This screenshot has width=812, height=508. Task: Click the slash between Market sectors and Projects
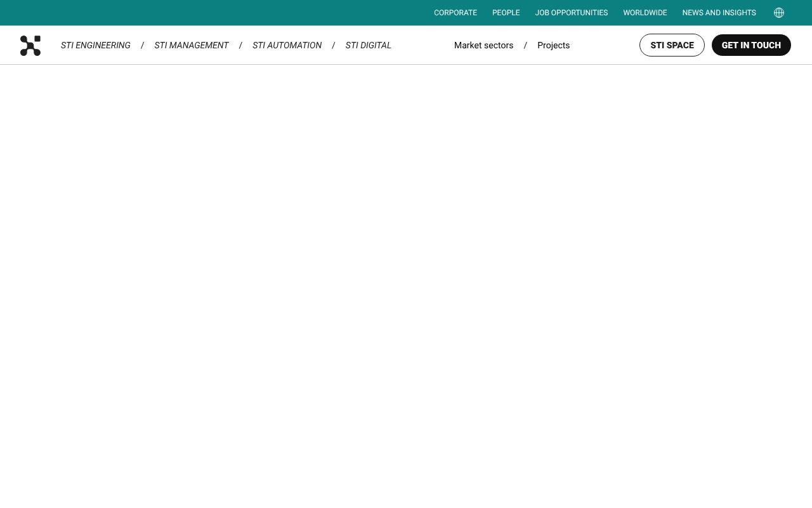[525, 45]
